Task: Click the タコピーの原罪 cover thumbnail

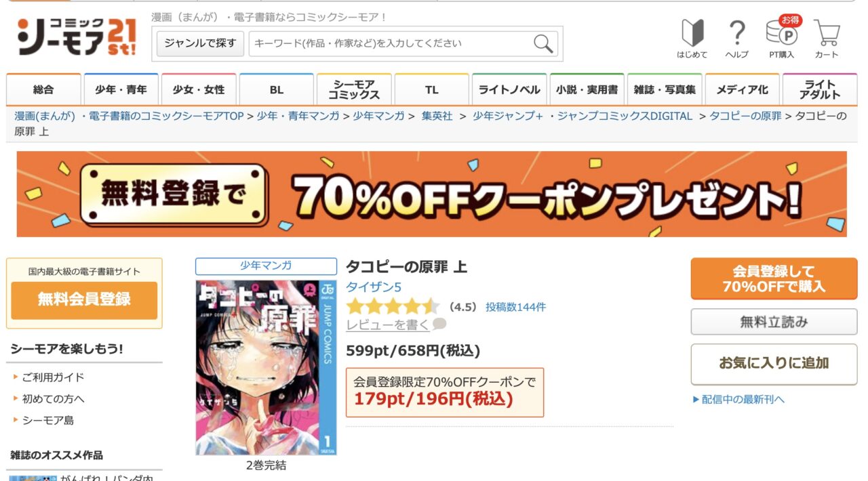Action: click(266, 367)
